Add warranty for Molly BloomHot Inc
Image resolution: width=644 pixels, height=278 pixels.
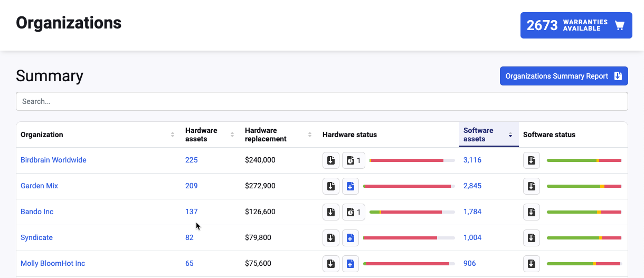coord(350,264)
